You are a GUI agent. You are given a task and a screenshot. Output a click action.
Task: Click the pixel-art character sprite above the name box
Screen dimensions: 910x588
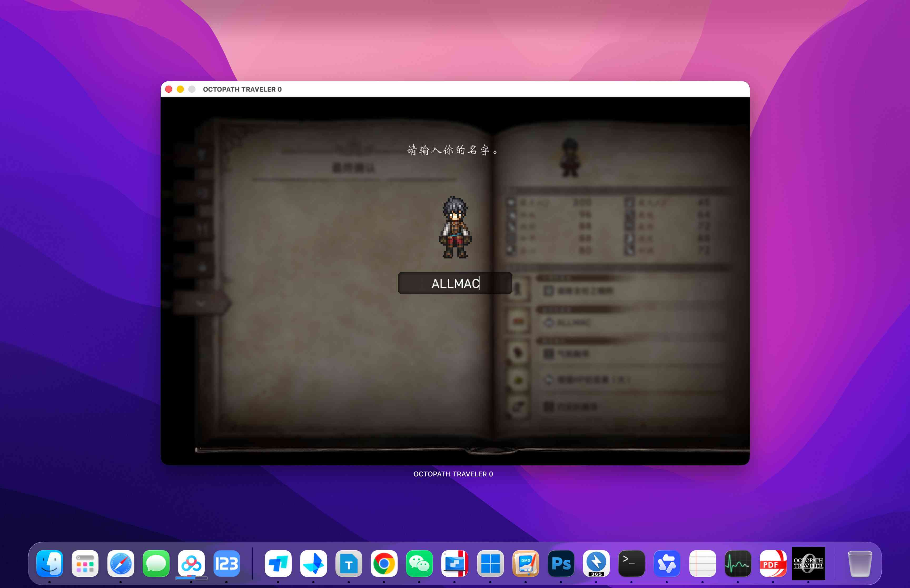pos(455,228)
